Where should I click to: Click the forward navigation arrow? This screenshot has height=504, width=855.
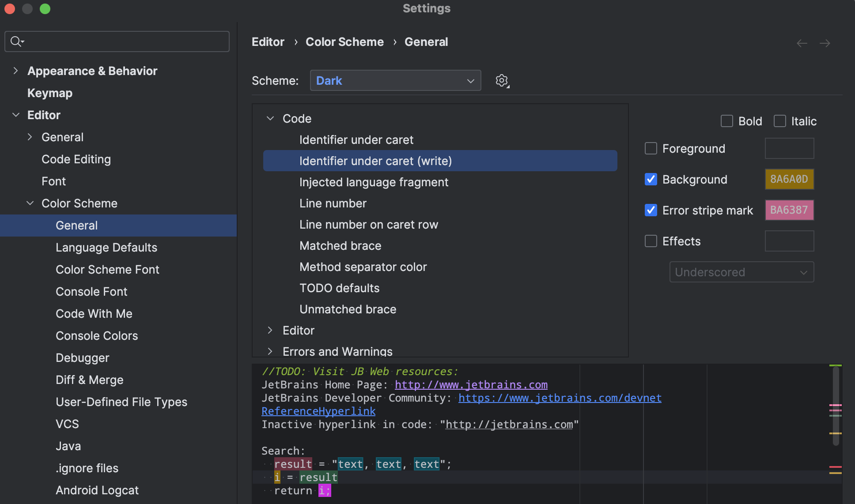pos(825,43)
